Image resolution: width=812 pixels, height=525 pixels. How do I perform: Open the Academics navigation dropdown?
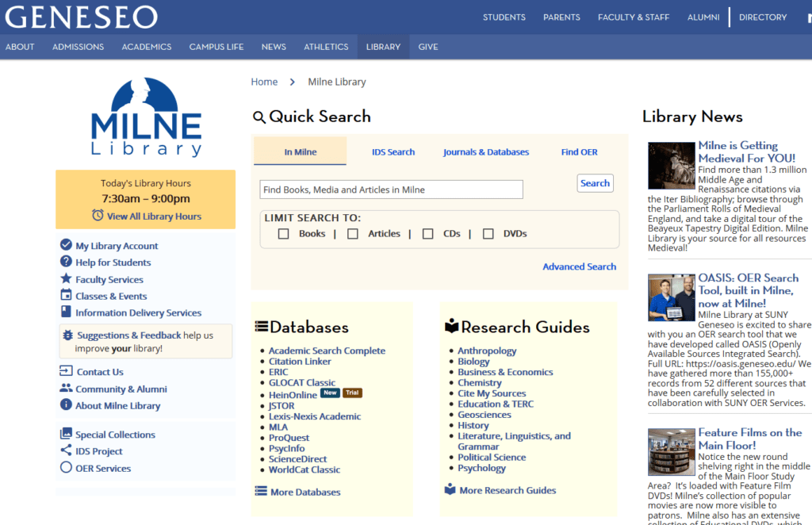click(x=146, y=46)
